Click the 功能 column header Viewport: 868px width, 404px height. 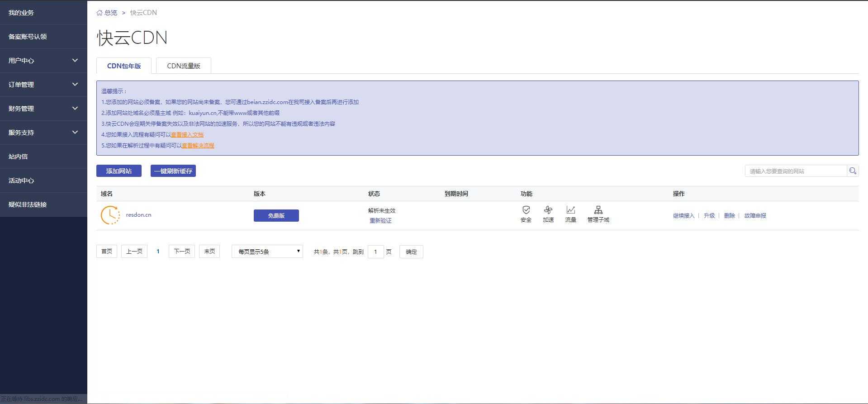pyautogui.click(x=526, y=194)
